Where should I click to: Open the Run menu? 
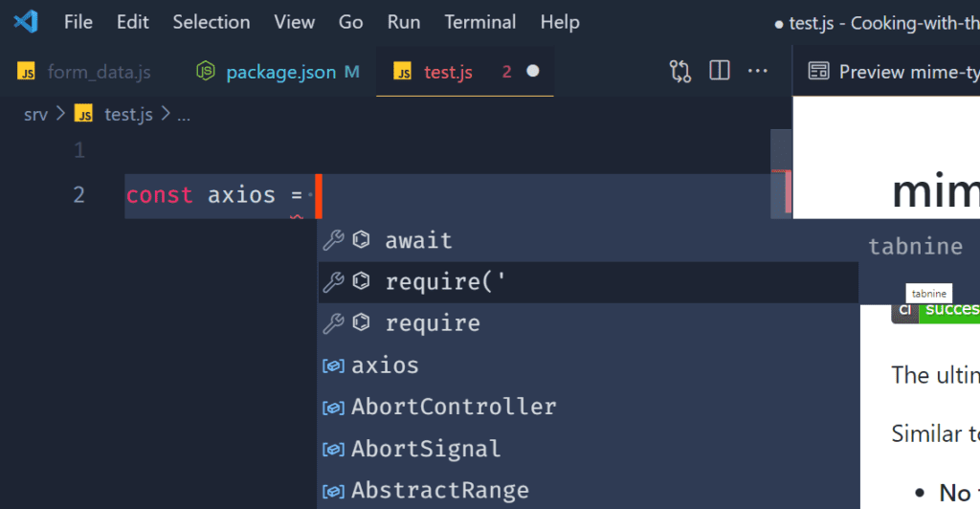click(404, 22)
